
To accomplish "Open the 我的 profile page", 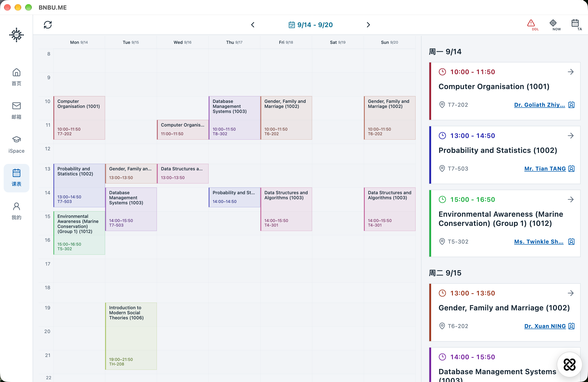I will (x=16, y=211).
